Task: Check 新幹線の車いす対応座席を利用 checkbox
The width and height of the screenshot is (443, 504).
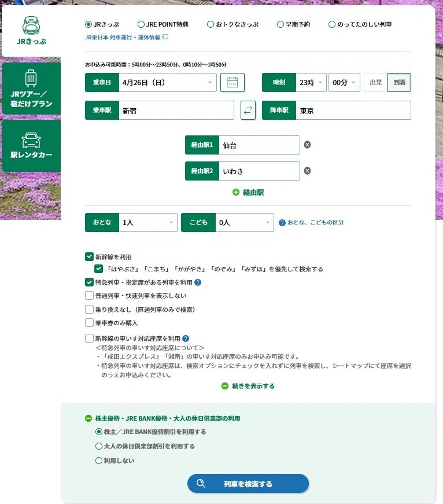Action: [x=89, y=338]
